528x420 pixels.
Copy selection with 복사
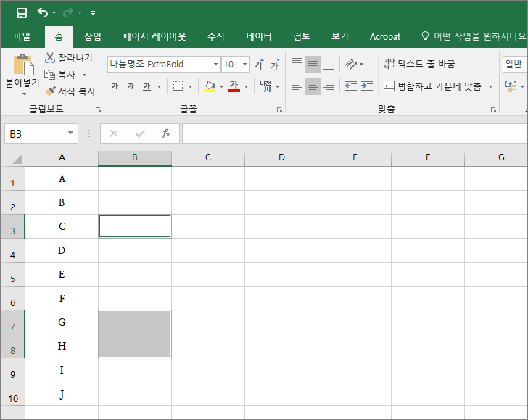click(60, 75)
